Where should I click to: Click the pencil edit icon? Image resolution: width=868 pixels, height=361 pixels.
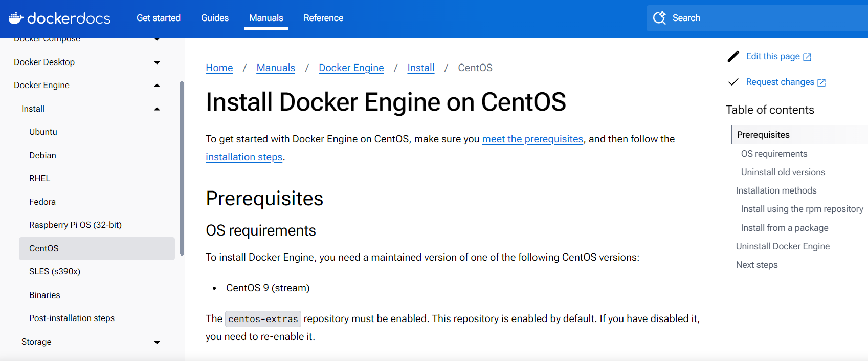pos(733,56)
